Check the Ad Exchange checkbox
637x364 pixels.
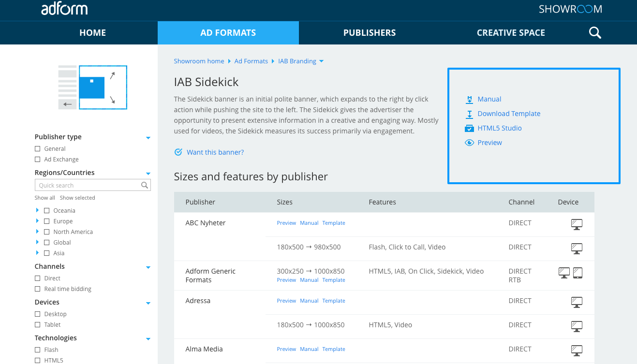(x=38, y=160)
